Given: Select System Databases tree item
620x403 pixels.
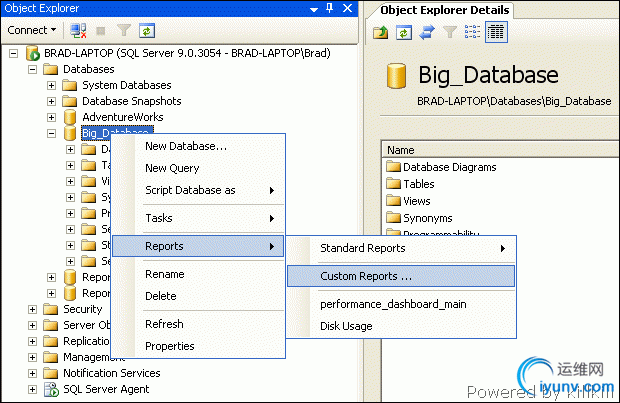Looking at the screenshot, I should (127, 85).
